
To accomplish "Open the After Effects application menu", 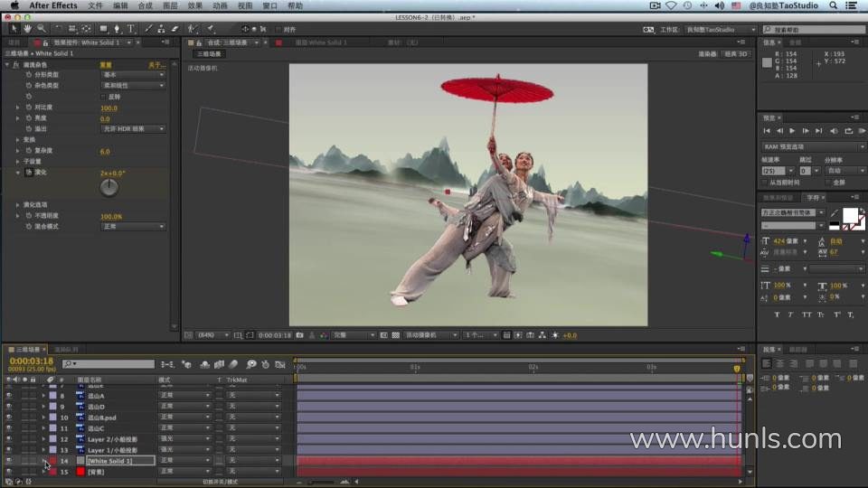I will click(x=53, y=5).
